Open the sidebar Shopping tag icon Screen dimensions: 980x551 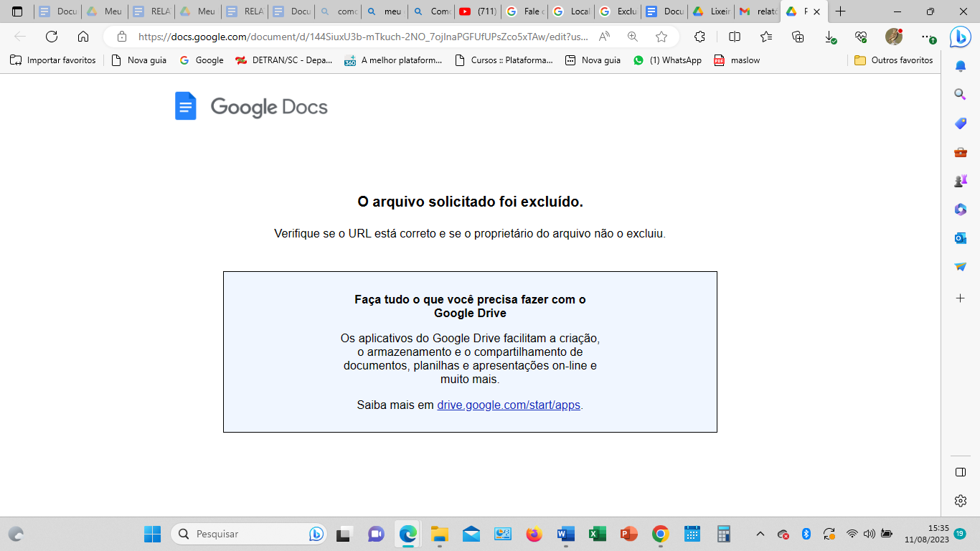coord(960,123)
